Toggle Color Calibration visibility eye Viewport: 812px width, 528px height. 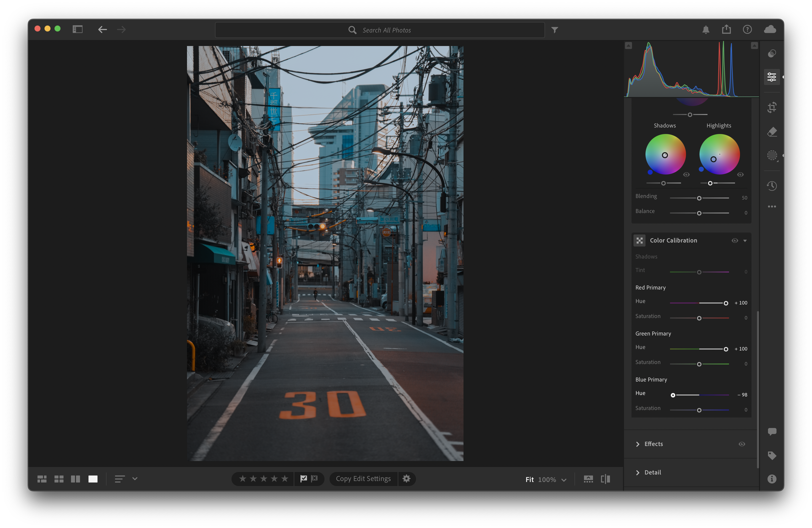tap(734, 240)
